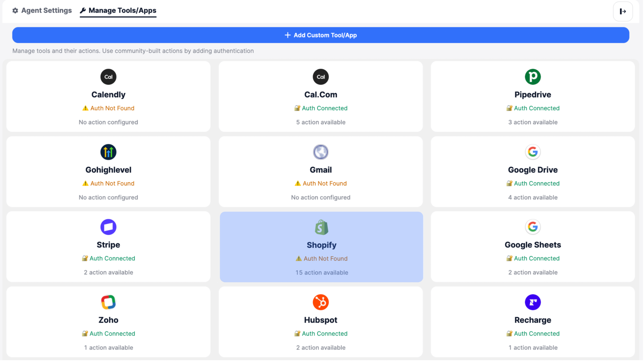Switch to Agent Settings tab

pos(42,10)
